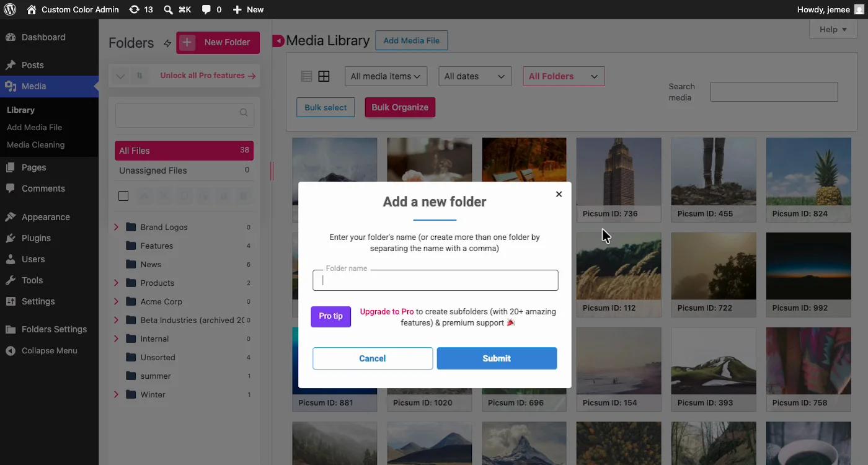Expand the Brand Logos folder
The height and width of the screenshot is (465, 868).
point(116,228)
